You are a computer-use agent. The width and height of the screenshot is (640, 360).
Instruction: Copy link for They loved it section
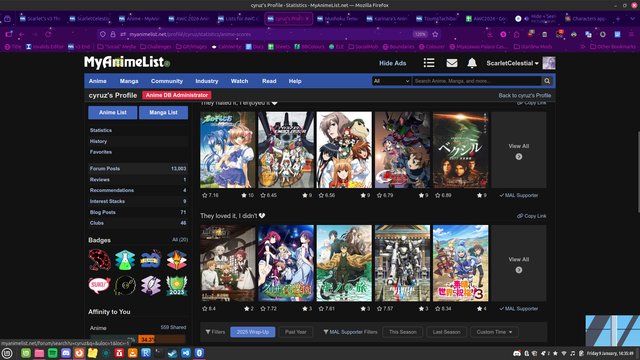point(531,216)
